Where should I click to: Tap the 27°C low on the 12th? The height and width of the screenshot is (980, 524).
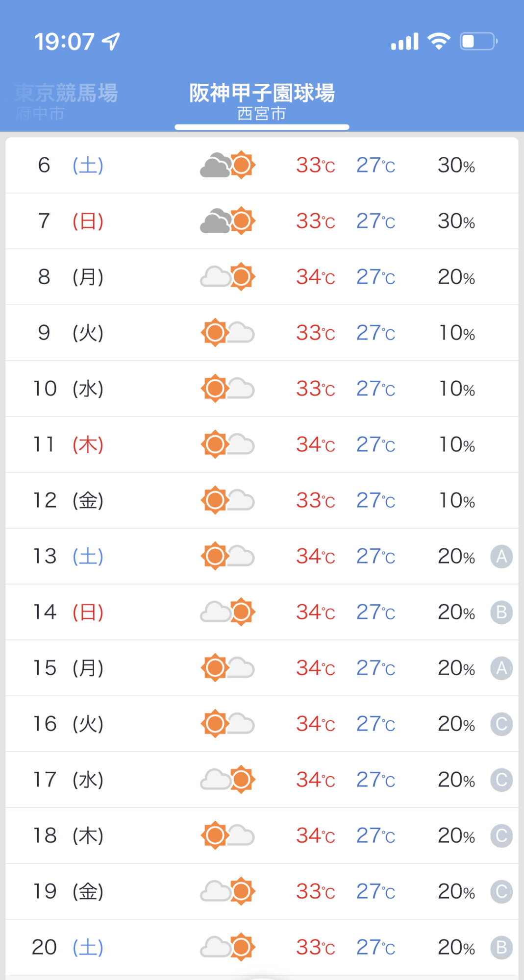point(375,500)
